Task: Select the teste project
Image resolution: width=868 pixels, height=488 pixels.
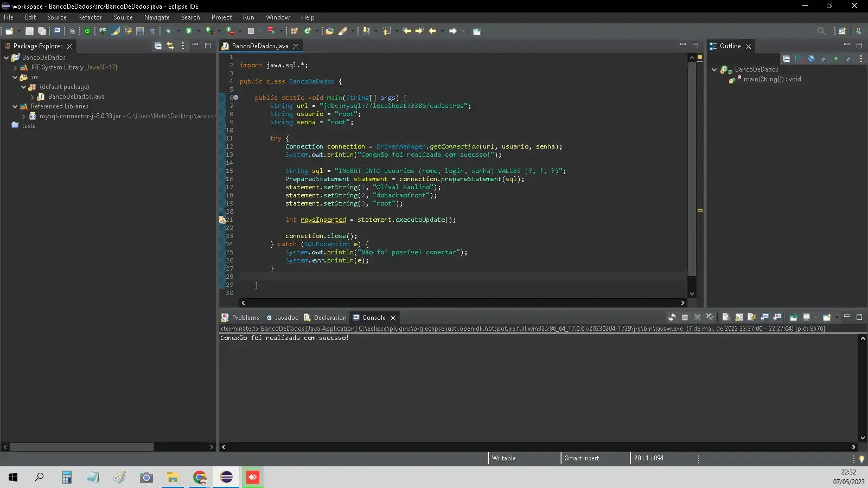Action: point(29,126)
